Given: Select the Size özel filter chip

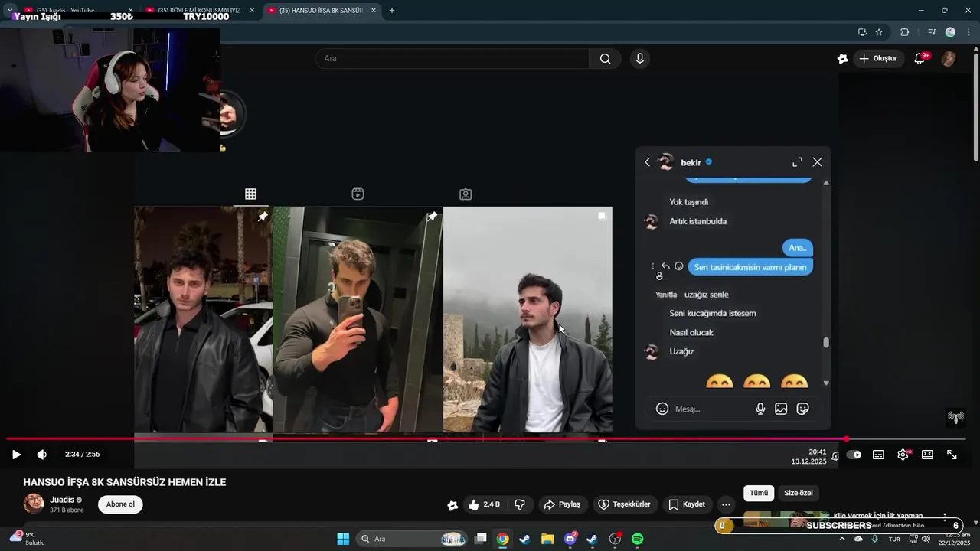Looking at the screenshot, I should click(799, 494).
